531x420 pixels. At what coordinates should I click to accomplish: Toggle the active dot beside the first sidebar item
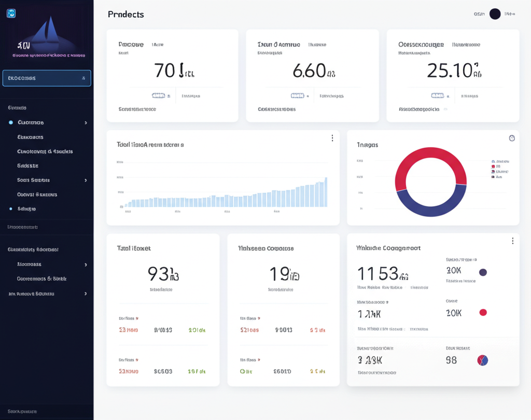(11, 122)
